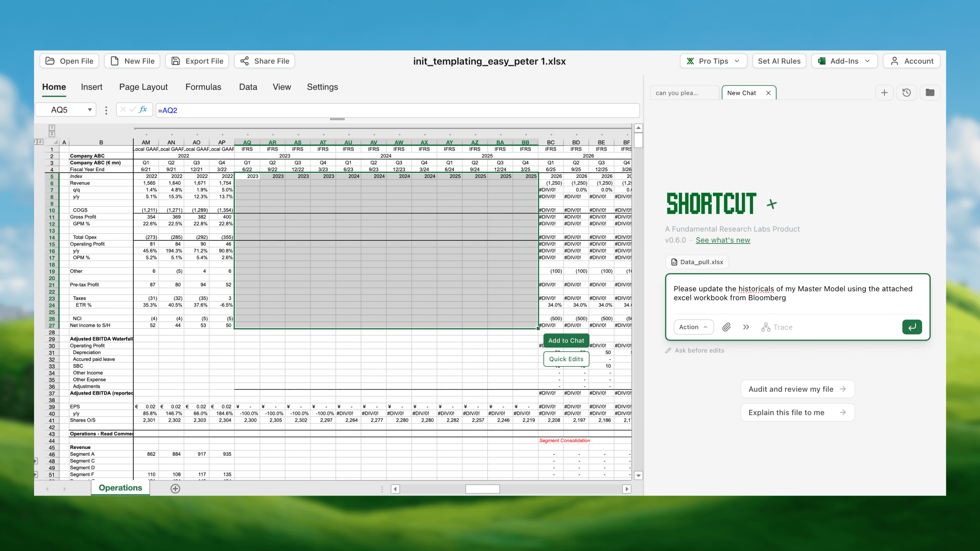
Task: Open the Name Box dropdown arrow next to AQ5
Action: click(x=90, y=110)
